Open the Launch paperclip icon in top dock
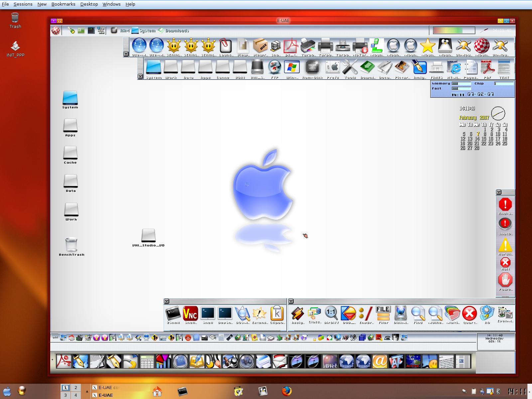 coord(225,46)
